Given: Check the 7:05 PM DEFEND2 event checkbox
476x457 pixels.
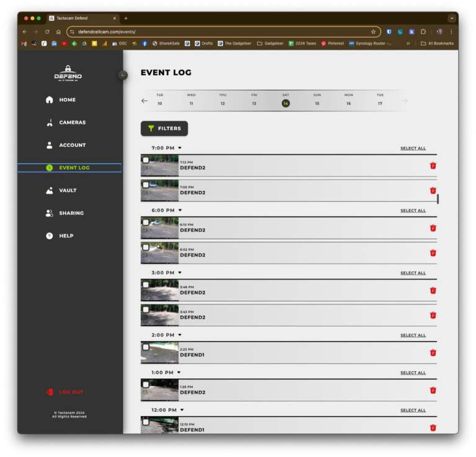Looking at the screenshot, I should [x=146, y=185].
